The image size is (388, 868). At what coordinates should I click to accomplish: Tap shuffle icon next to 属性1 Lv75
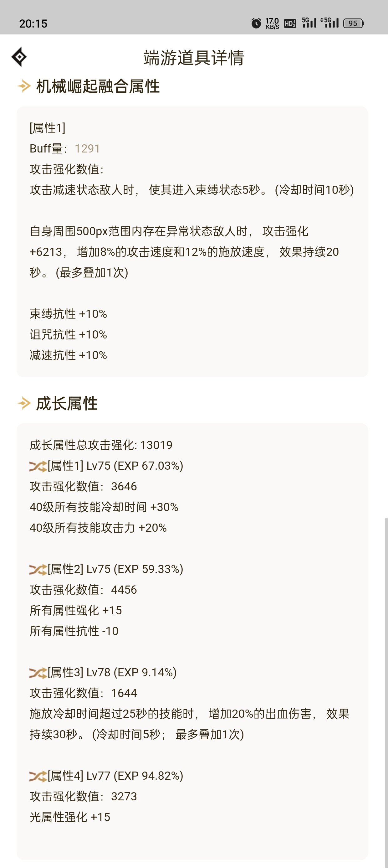[38, 466]
